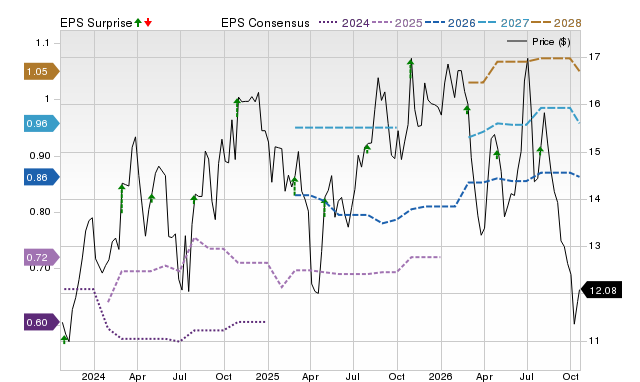The image size is (640, 382).
Task: Click the 16 price axis label
Action: pos(594,104)
